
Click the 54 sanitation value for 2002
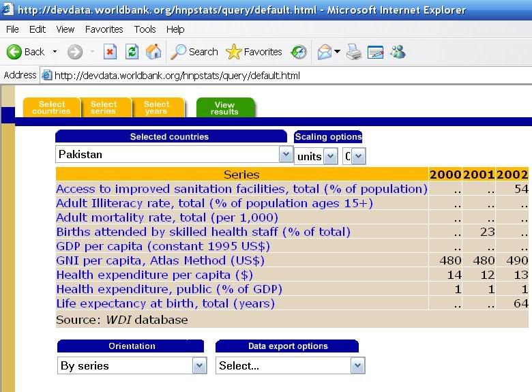(521, 189)
